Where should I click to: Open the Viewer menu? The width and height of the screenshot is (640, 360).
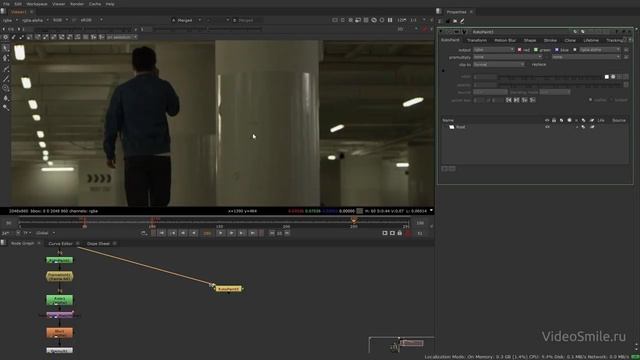58,4
